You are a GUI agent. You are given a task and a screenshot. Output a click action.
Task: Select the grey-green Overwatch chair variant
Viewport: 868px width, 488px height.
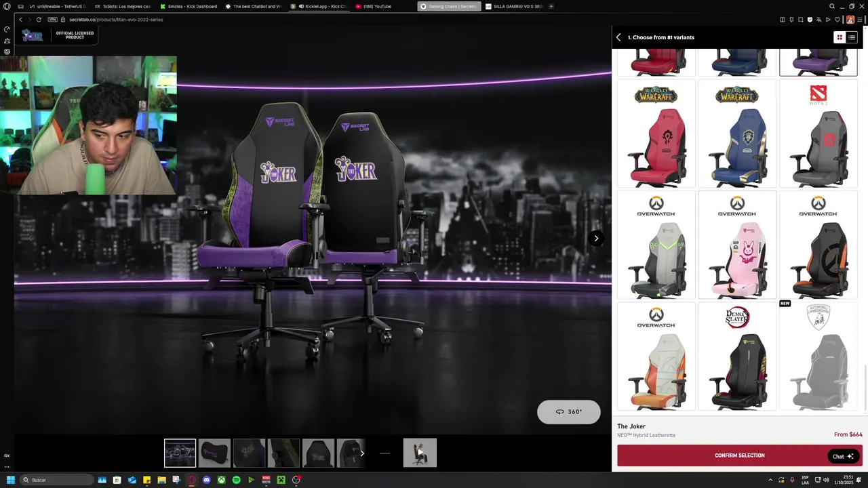pos(656,245)
